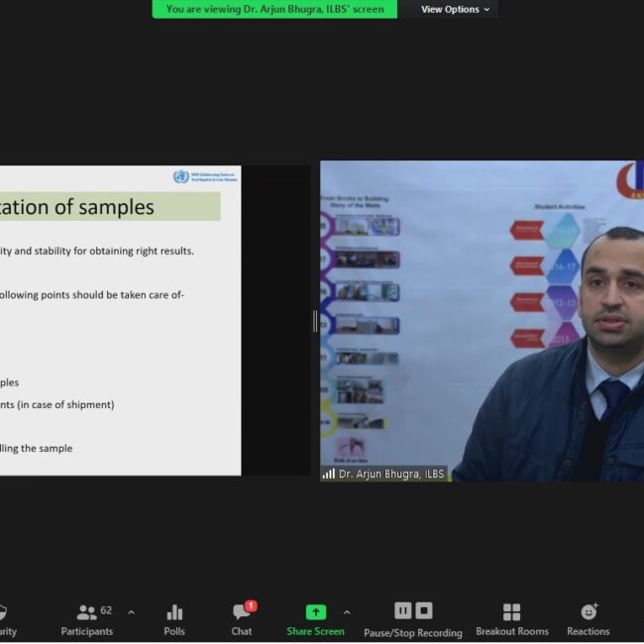Open the View Options dropdown
This screenshot has height=644, width=644.
[x=450, y=10]
